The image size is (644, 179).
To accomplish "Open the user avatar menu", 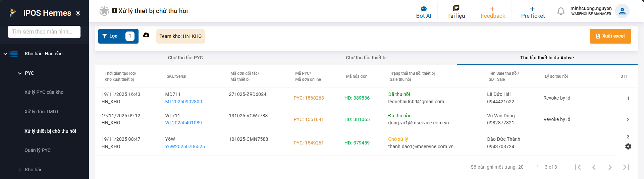I will (x=622, y=11).
